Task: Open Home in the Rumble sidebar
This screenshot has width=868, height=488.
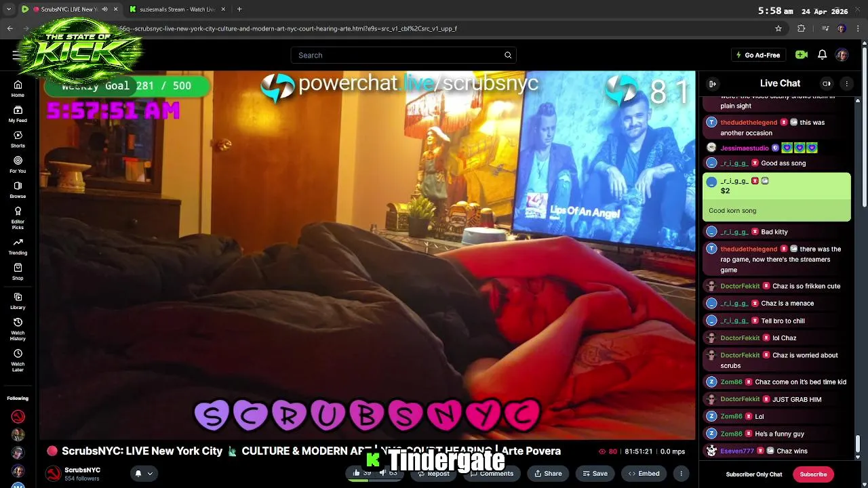Action: pyautogui.click(x=18, y=89)
